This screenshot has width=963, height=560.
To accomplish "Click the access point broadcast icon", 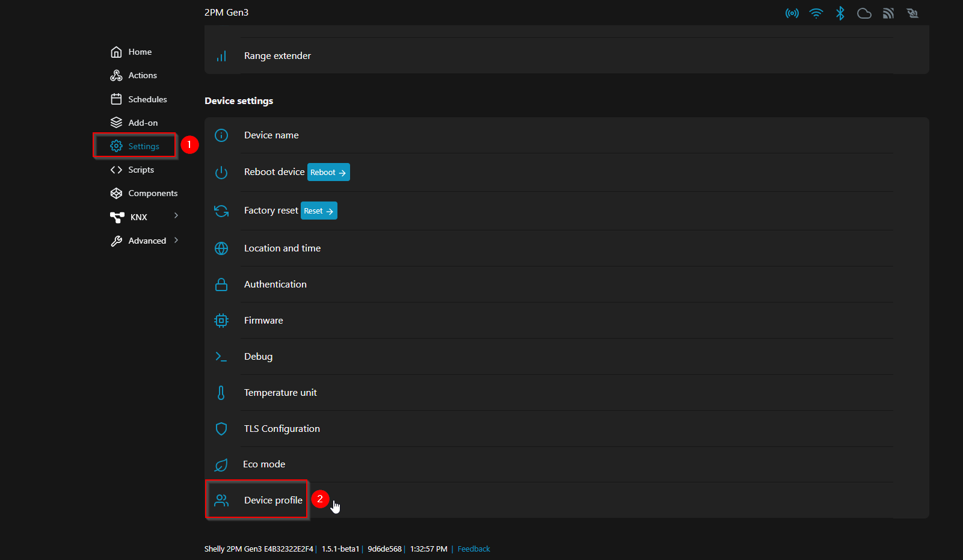I will tap(792, 13).
